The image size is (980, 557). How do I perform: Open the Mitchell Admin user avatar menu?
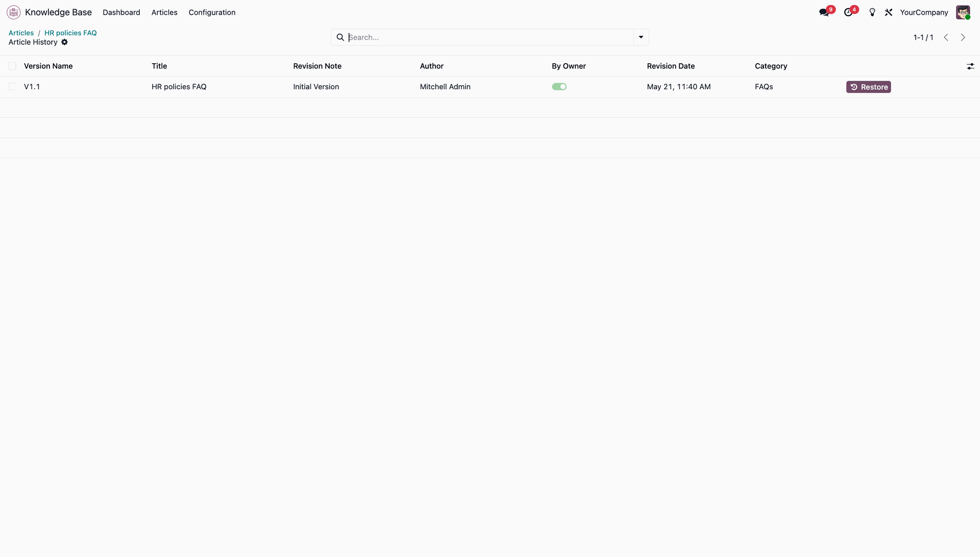tap(963, 12)
